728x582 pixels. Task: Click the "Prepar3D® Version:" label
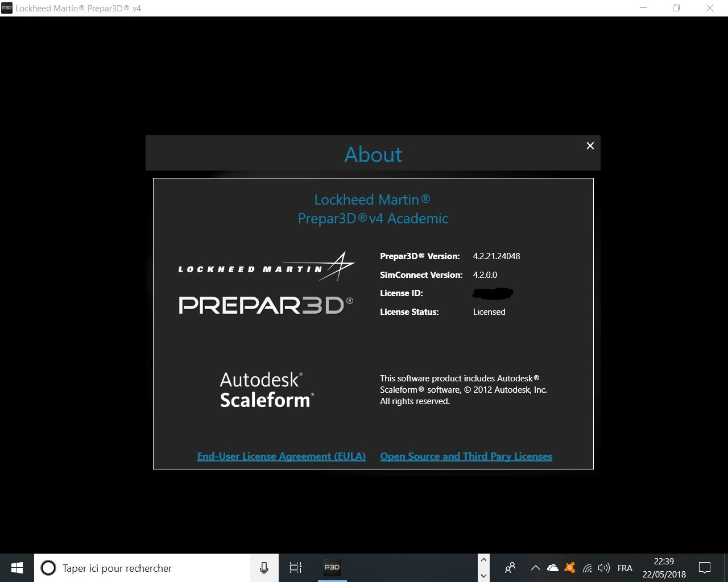pyautogui.click(x=420, y=256)
